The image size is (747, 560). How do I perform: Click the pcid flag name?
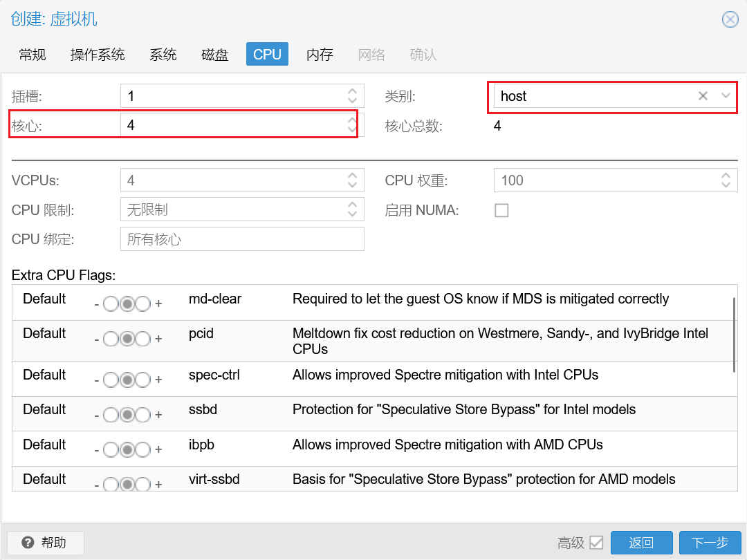tap(201, 334)
